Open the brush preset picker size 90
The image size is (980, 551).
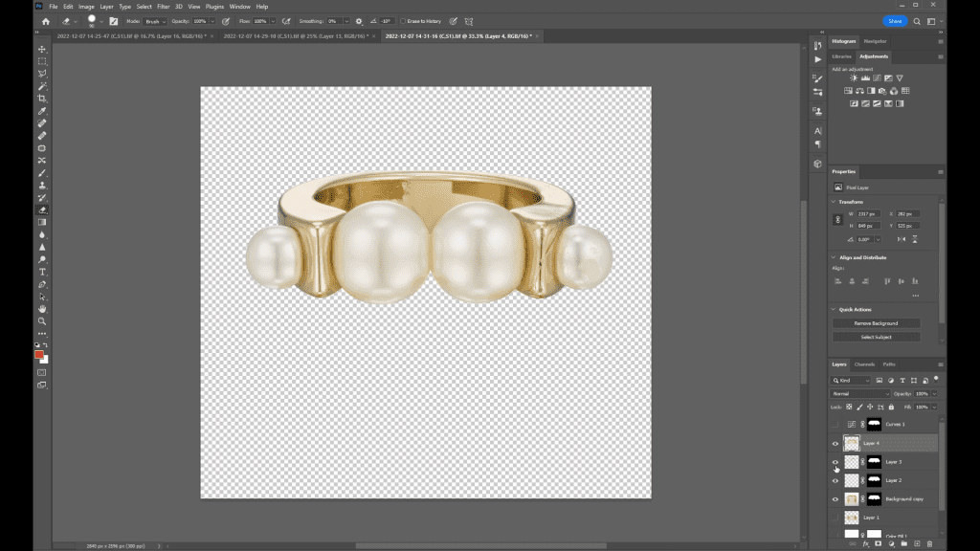click(94, 21)
